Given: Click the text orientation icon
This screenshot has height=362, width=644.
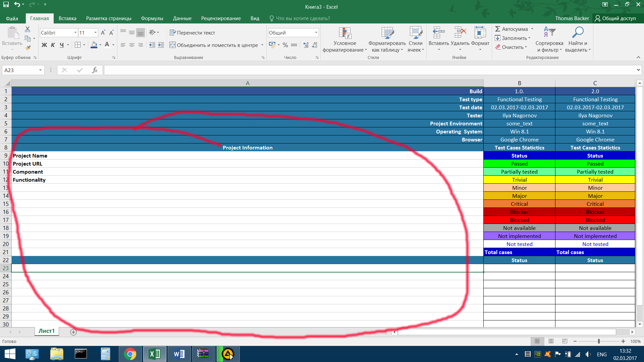Looking at the screenshot, I should click(x=152, y=33).
